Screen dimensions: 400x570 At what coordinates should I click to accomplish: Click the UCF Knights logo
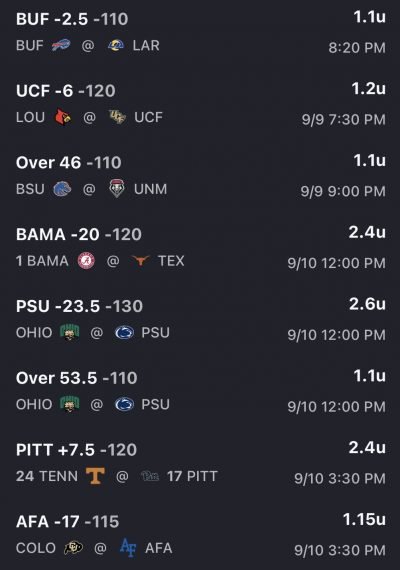(117, 117)
